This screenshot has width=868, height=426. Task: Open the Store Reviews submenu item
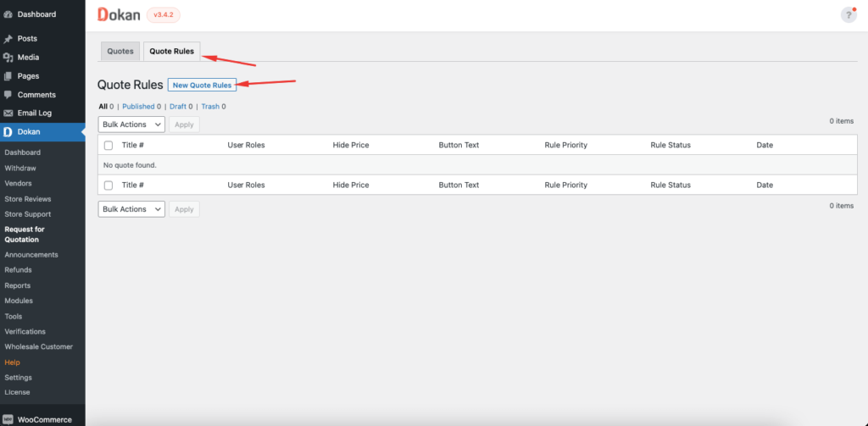coord(28,199)
